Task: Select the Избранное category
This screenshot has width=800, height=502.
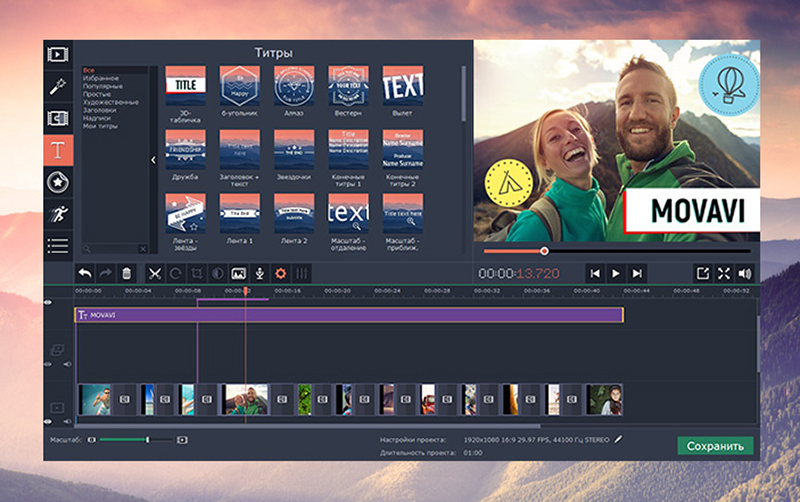Action: (101, 78)
